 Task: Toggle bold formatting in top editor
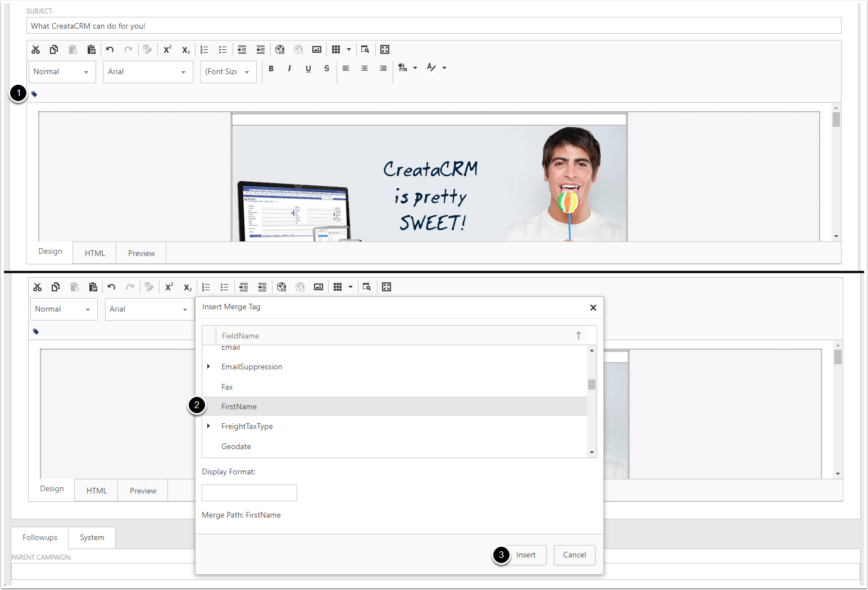point(271,68)
